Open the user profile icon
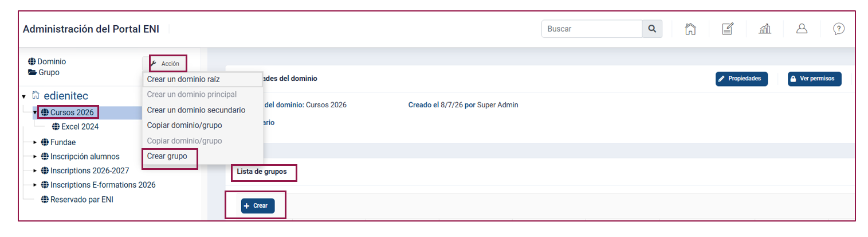 pos(802,29)
